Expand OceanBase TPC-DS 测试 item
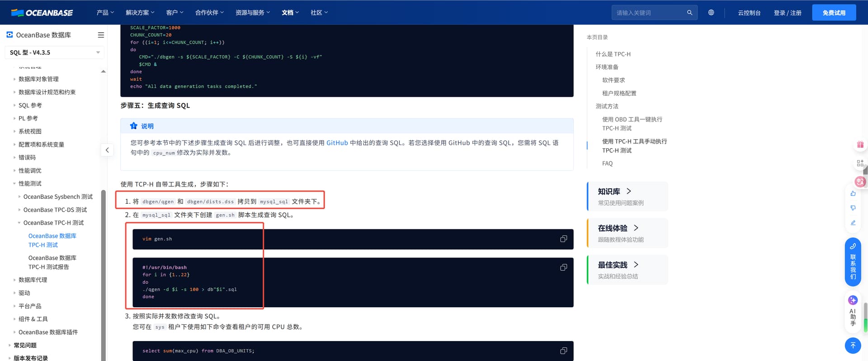 (x=55, y=210)
